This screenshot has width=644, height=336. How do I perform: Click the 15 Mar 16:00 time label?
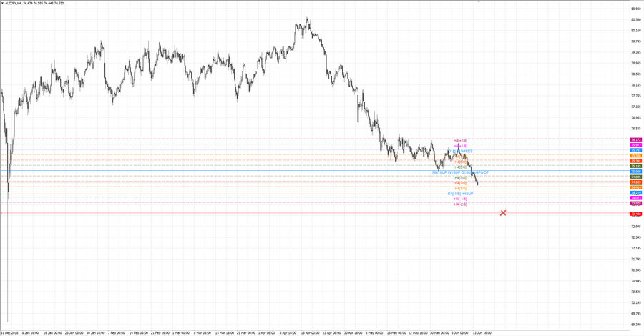tap(225, 332)
